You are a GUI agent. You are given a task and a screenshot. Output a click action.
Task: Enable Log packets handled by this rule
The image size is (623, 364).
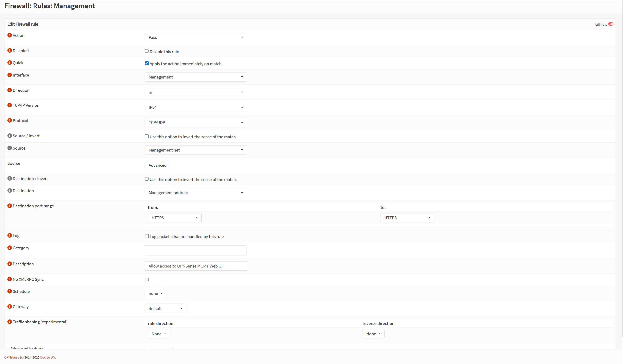147,236
